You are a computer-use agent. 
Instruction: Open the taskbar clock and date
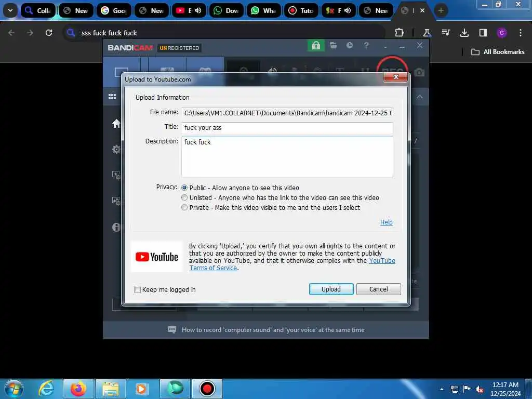(506, 389)
